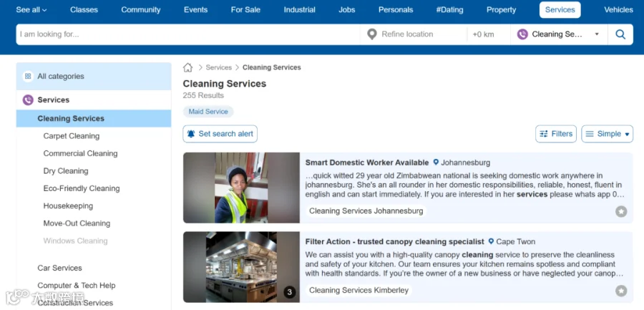Open the Cleaning Se... category dropdown
This screenshot has height=310, width=644.
tap(559, 34)
